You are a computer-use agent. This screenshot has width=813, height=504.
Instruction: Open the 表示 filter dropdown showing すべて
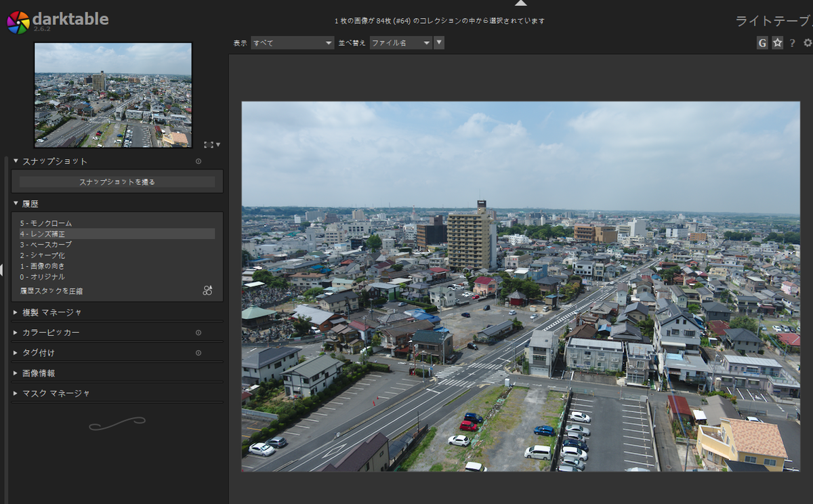(x=293, y=43)
